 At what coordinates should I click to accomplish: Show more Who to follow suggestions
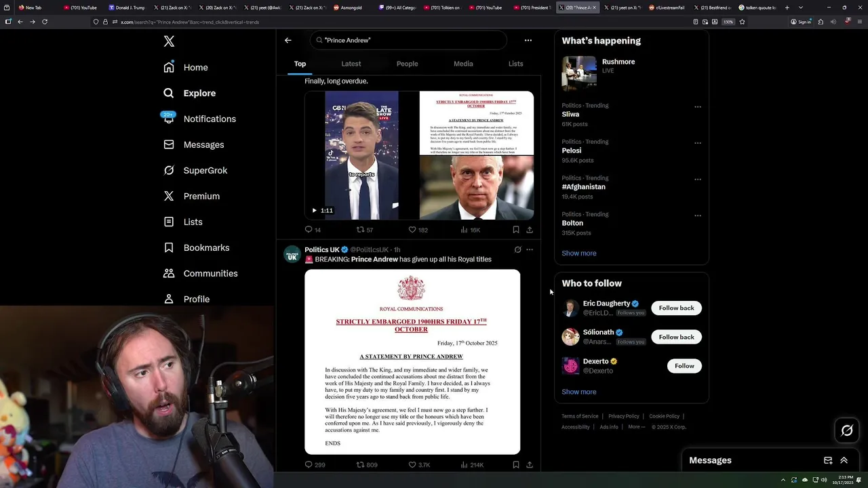pos(578,392)
